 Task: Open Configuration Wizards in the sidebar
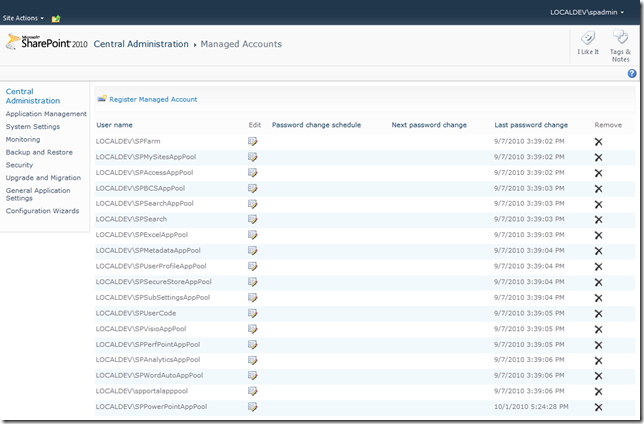(42, 211)
